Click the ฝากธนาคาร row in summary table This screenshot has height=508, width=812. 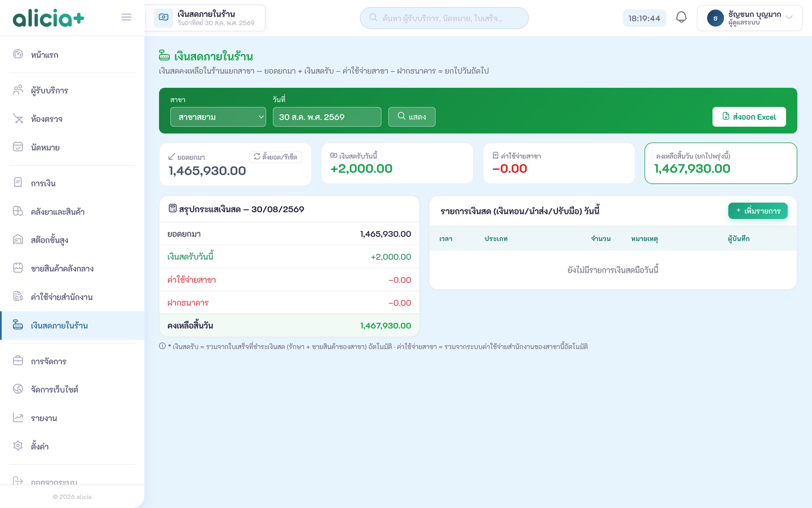pyautogui.click(x=289, y=303)
